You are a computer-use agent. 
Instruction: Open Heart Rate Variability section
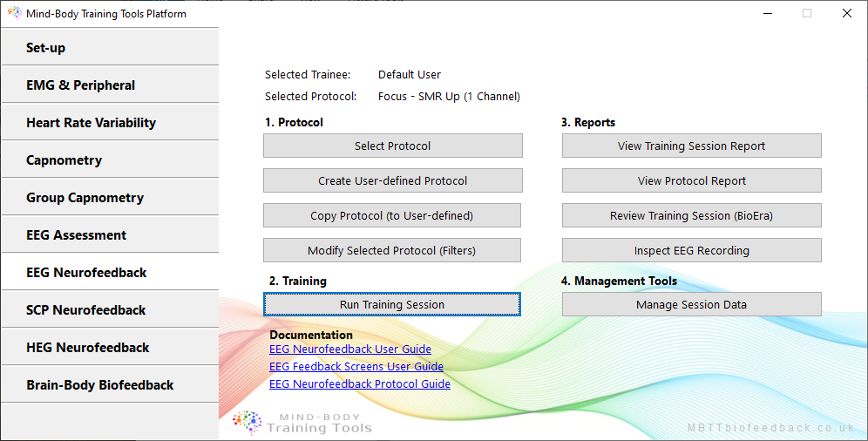point(110,122)
